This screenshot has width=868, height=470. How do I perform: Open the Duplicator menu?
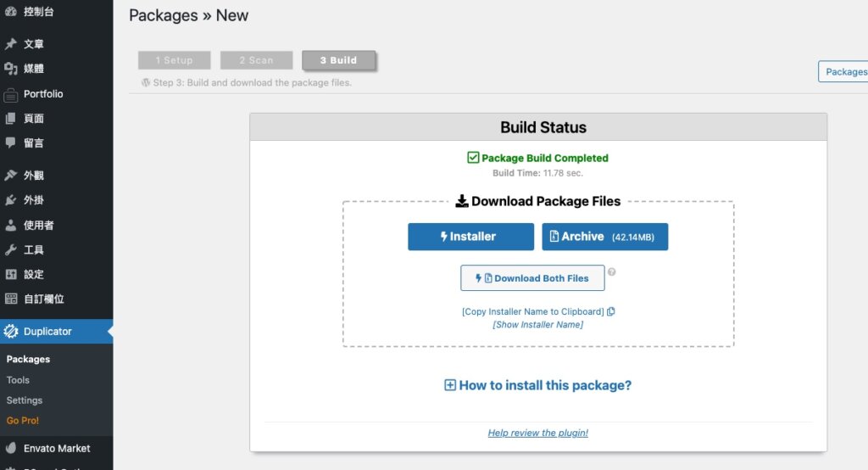(x=57, y=332)
